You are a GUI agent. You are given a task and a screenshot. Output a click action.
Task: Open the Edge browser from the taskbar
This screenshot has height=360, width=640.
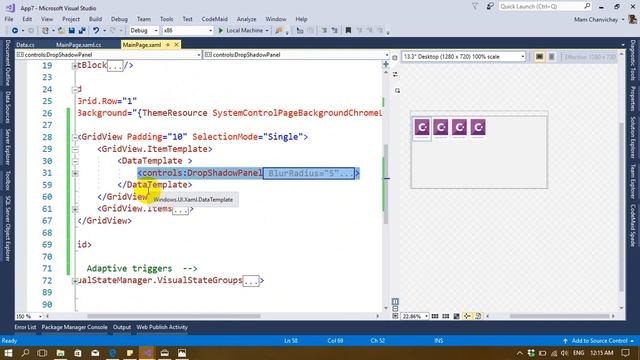click(x=113, y=353)
